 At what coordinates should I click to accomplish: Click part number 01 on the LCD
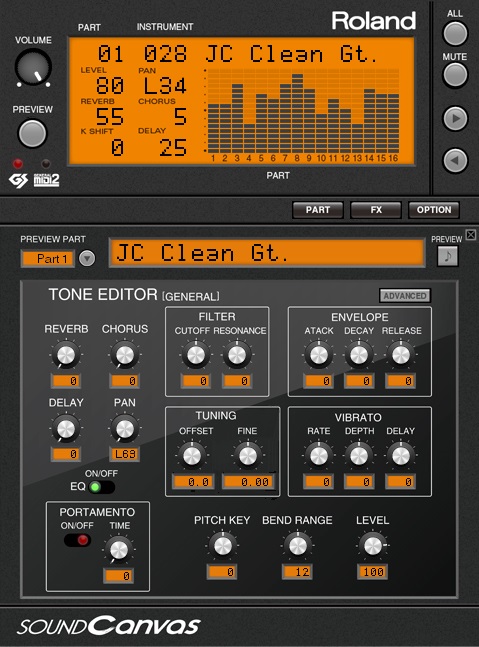(x=111, y=54)
